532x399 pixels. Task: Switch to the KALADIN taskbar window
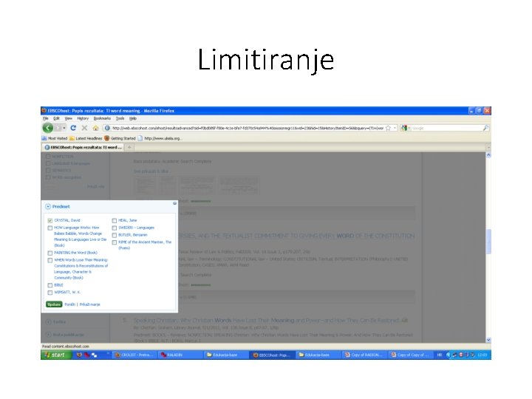coord(180,355)
